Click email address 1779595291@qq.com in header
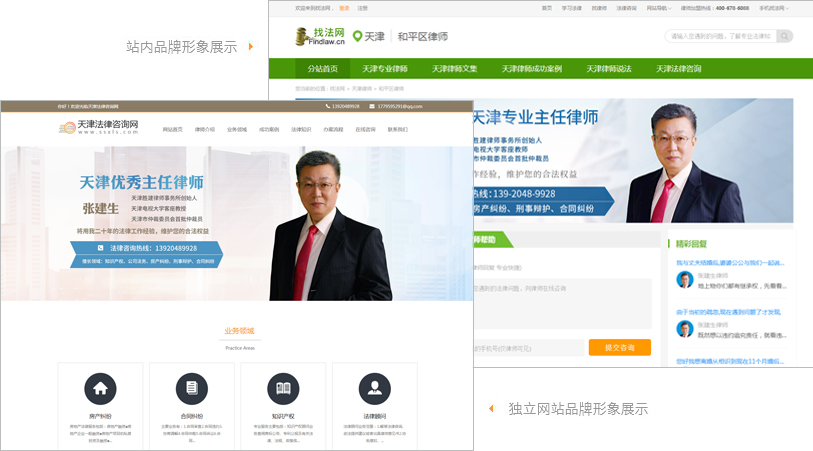Viewport: 813px width, 451px height. pos(400,106)
